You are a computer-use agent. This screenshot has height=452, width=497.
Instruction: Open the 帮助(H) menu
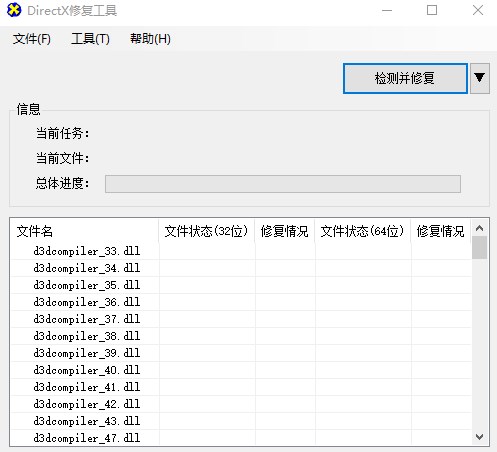click(150, 39)
